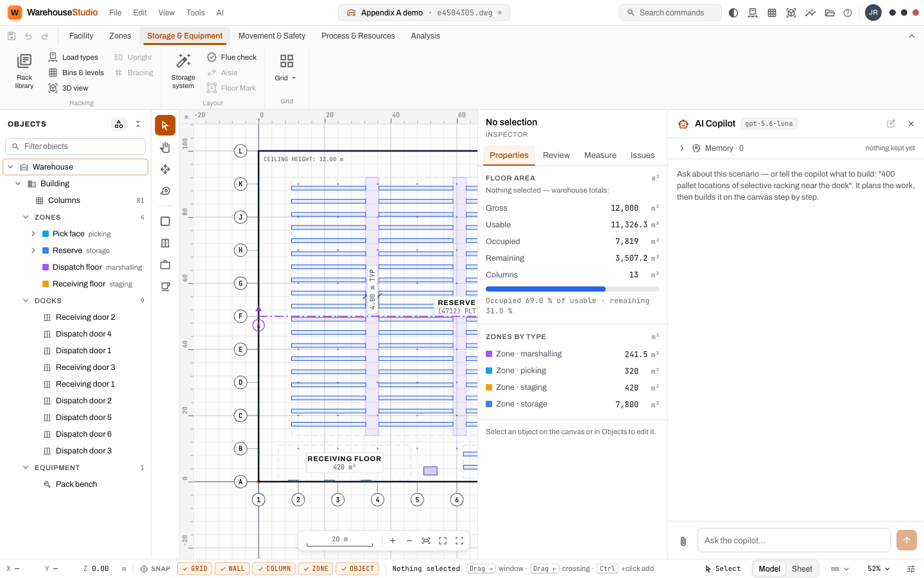Switch to the Measure inspector tab
The image size is (924, 578).
click(x=600, y=155)
